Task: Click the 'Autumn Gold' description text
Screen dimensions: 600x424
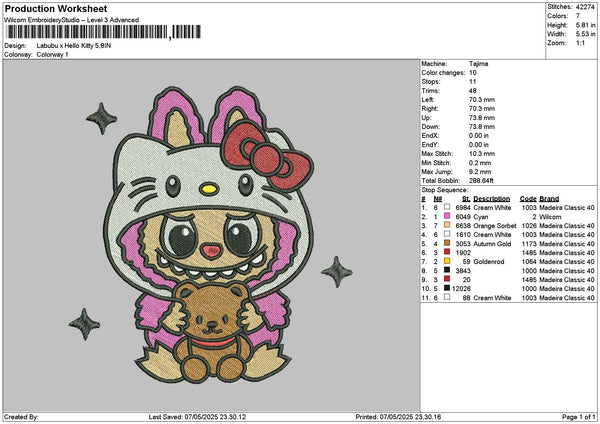Action: (x=492, y=243)
